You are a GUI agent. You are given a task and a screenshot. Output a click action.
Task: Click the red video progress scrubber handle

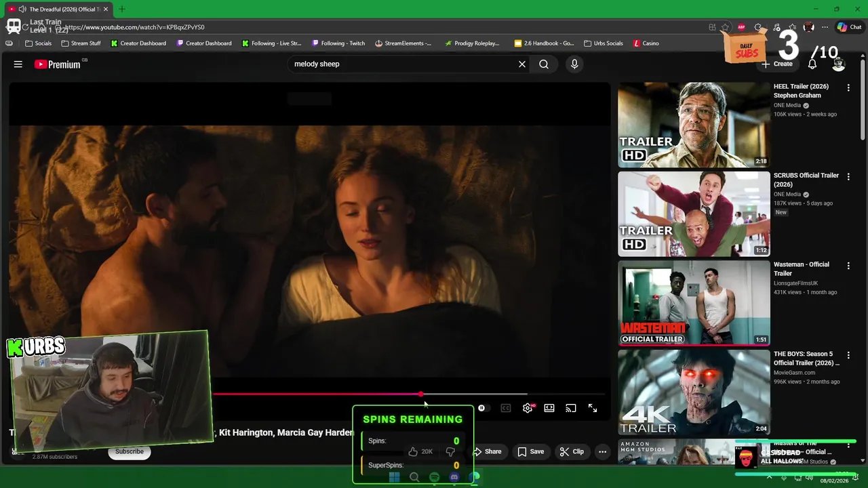(x=421, y=394)
